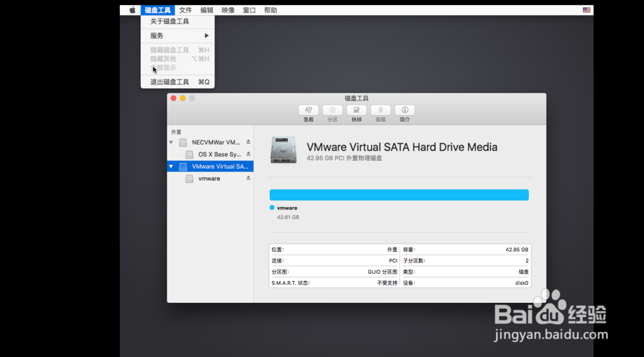Screen dimensions: 644x357
Task: Click the First Aid (急救) toolbar icon
Action: click(308, 110)
